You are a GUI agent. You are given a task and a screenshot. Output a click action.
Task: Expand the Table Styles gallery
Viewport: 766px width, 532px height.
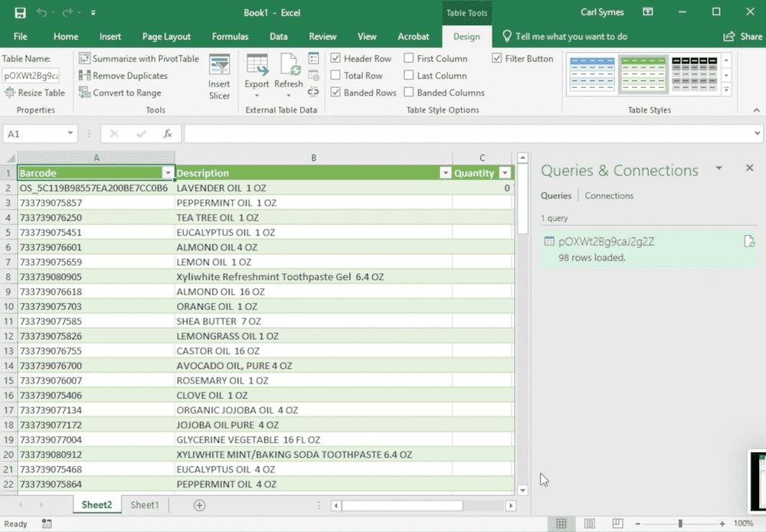tap(726, 90)
